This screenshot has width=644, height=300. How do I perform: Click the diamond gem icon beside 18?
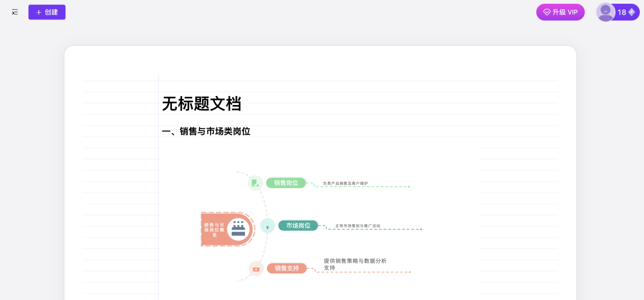coord(632,12)
